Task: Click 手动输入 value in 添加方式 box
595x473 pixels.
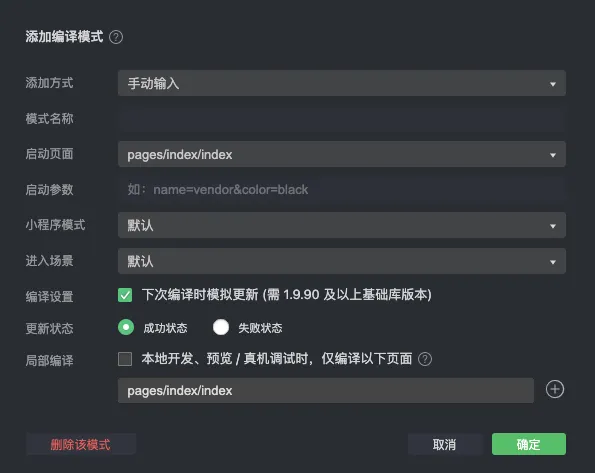Action: (153, 84)
